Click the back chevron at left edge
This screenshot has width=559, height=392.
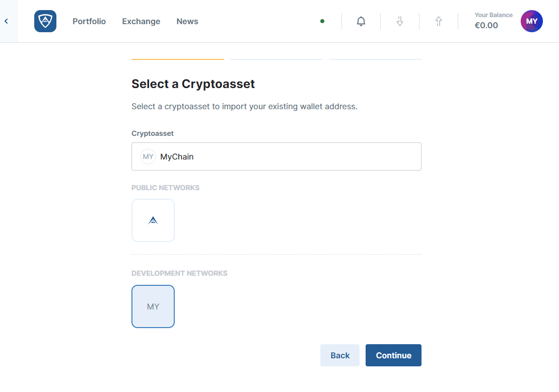pyautogui.click(x=7, y=21)
